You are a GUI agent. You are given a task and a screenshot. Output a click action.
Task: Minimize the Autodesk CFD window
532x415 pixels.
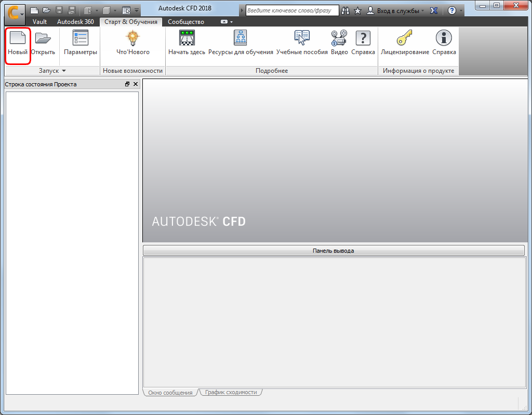(x=483, y=6)
